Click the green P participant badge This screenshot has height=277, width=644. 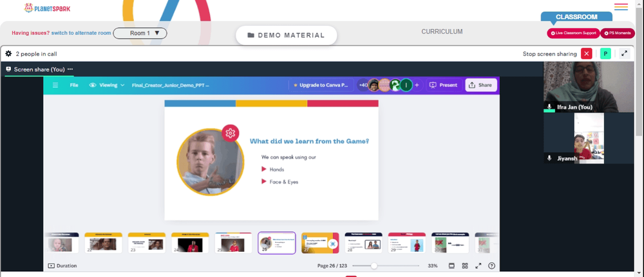point(605,54)
